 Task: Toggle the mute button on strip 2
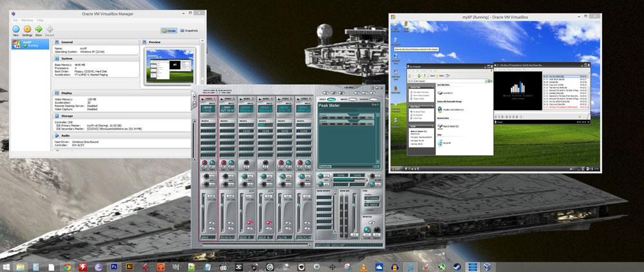coord(231,222)
